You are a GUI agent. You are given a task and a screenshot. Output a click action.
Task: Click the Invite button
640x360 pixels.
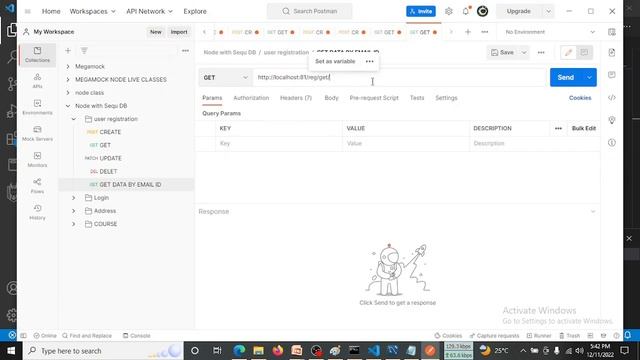pyautogui.click(x=420, y=11)
